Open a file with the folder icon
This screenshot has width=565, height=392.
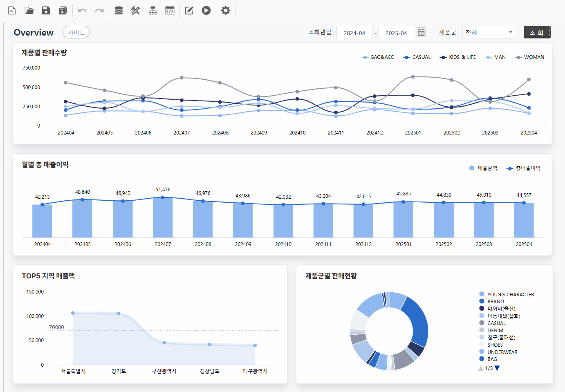(x=29, y=11)
